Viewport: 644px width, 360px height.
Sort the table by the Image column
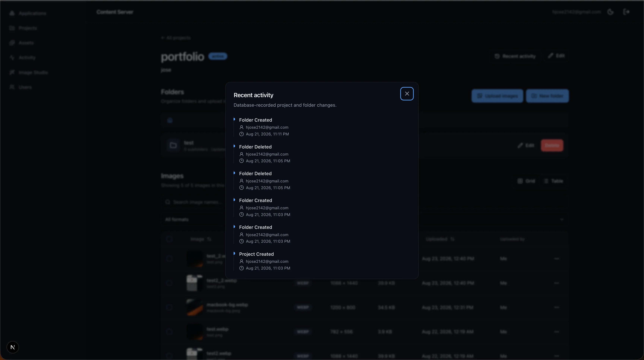coord(201,239)
